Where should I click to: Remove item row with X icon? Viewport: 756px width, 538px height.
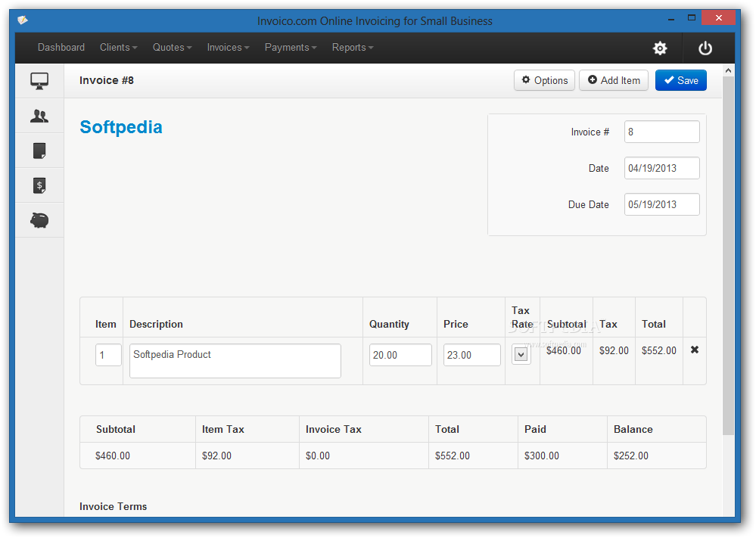(x=694, y=350)
